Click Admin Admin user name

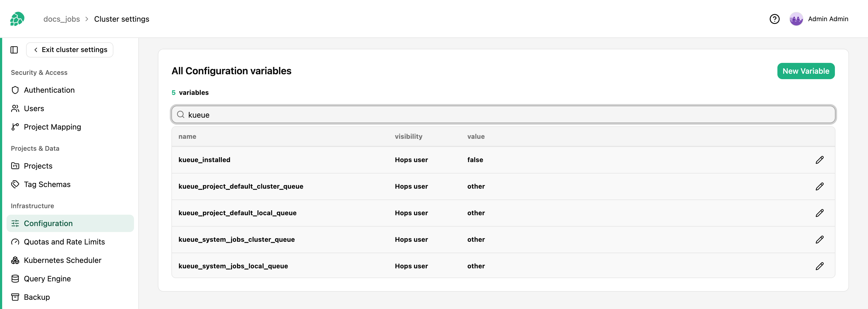pos(828,19)
